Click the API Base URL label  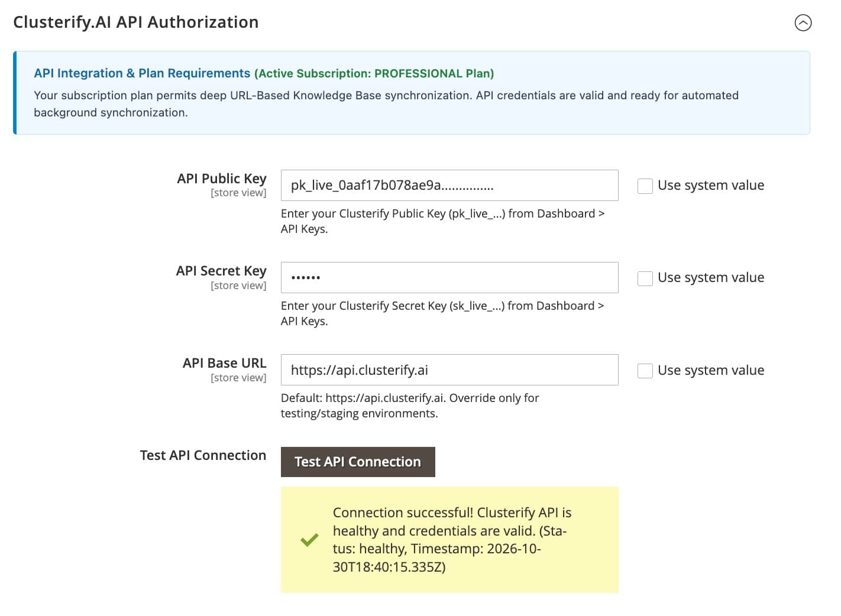point(225,363)
